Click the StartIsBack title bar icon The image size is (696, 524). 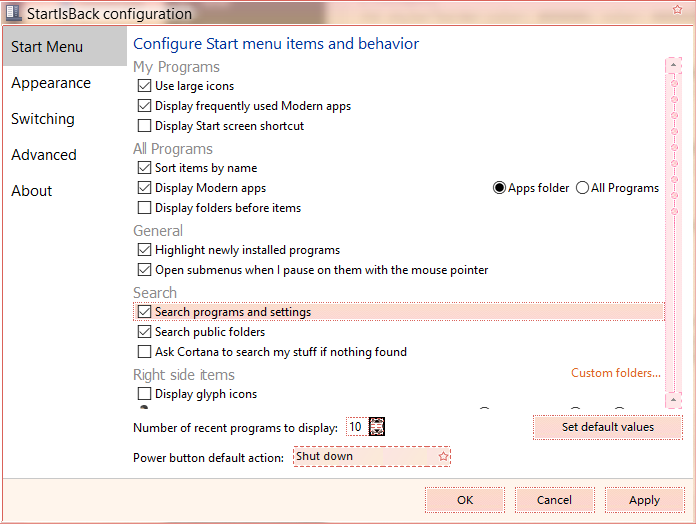point(12,13)
